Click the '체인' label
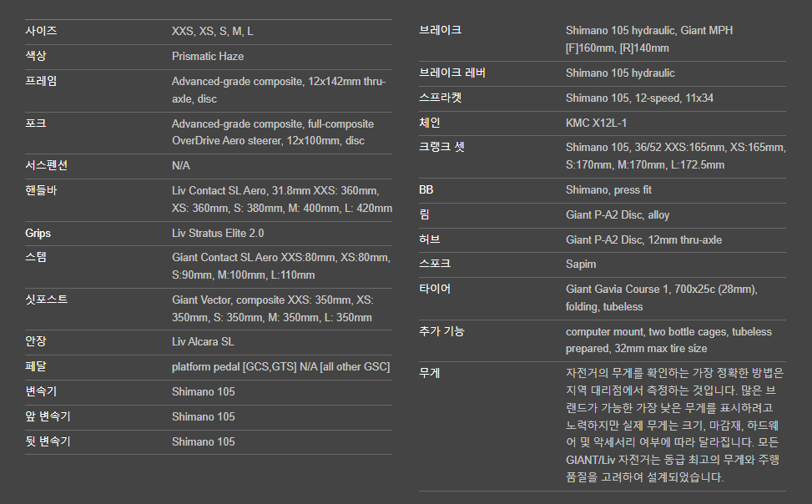The image size is (812, 504). coord(429,123)
